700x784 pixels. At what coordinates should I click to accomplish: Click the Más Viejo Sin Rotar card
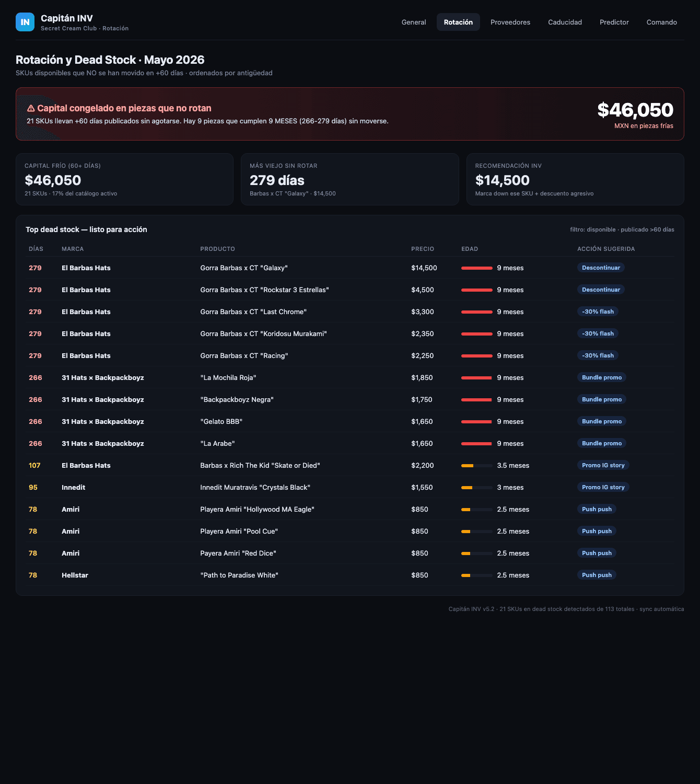pyautogui.click(x=350, y=179)
